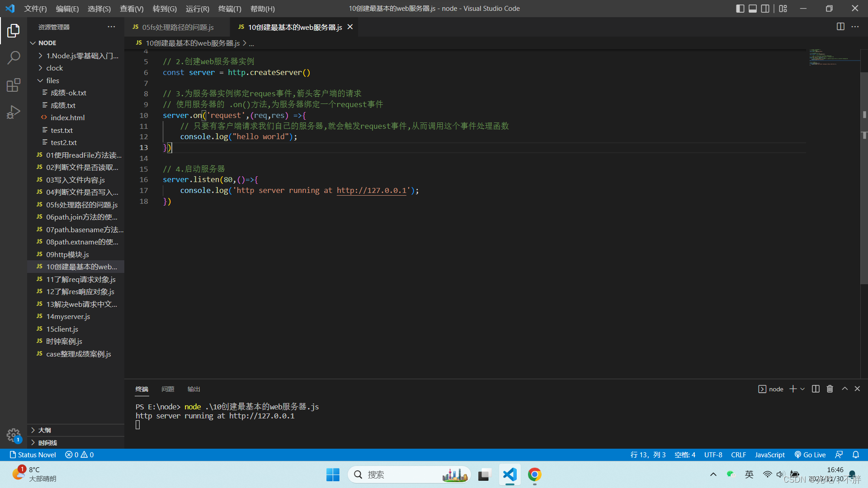Open 14myserver.js in explorer

tap(68, 316)
